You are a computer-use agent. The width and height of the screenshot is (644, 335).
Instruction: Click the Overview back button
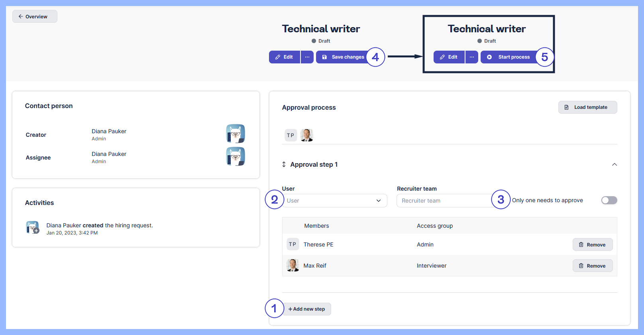click(35, 17)
